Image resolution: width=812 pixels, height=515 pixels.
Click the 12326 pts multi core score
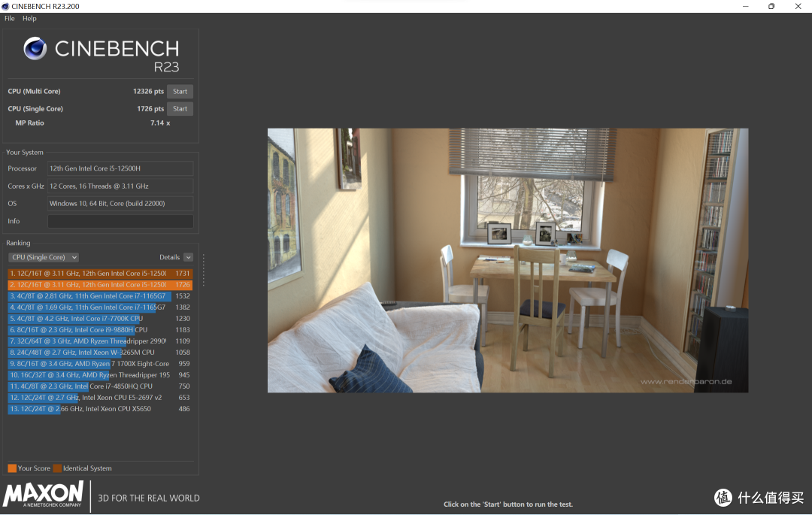[148, 91]
